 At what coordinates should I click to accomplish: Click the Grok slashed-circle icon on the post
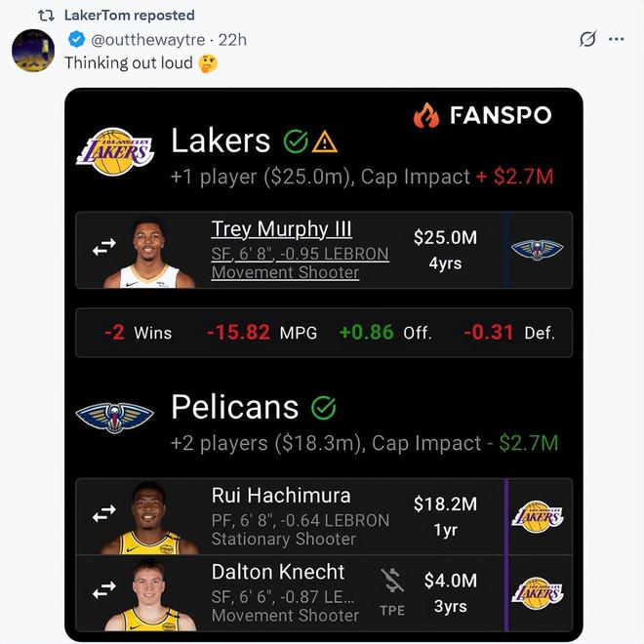click(587, 40)
